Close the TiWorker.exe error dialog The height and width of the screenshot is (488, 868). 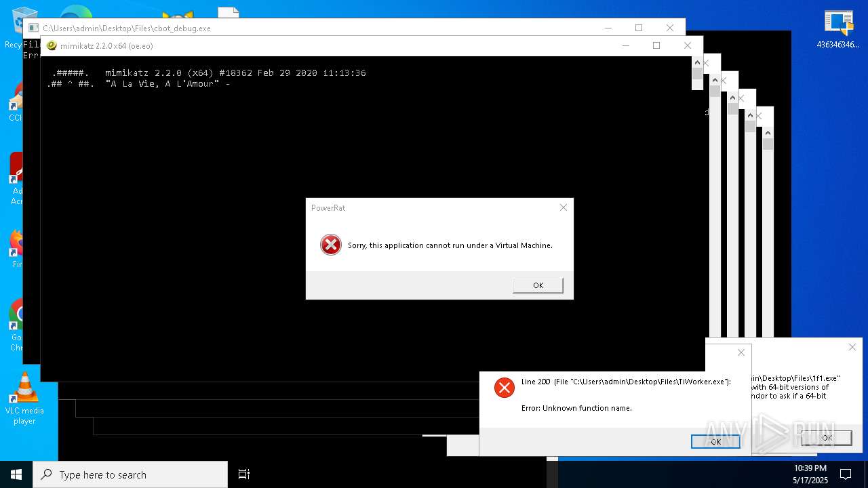(x=741, y=352)
